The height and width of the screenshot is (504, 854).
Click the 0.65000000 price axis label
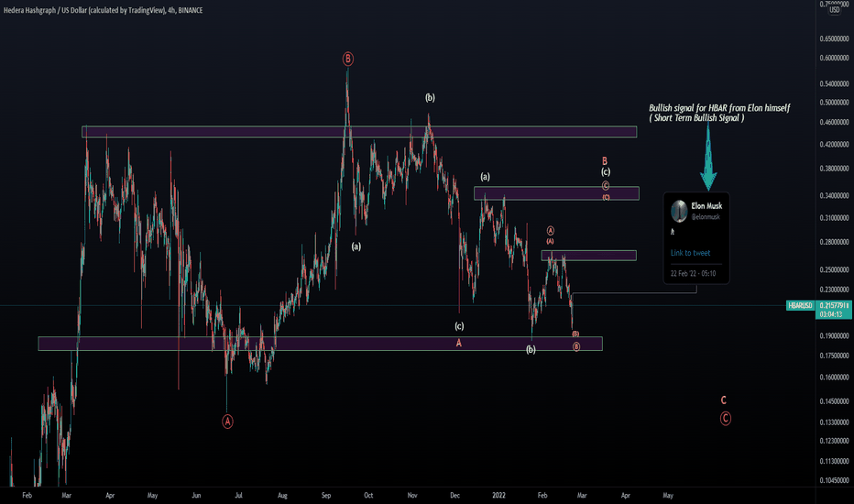coord(834,39)
